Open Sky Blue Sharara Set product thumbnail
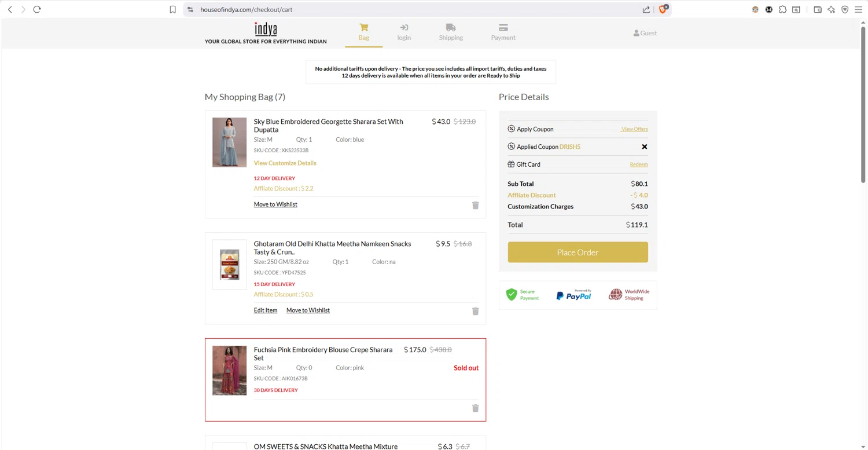 point(229,142)
